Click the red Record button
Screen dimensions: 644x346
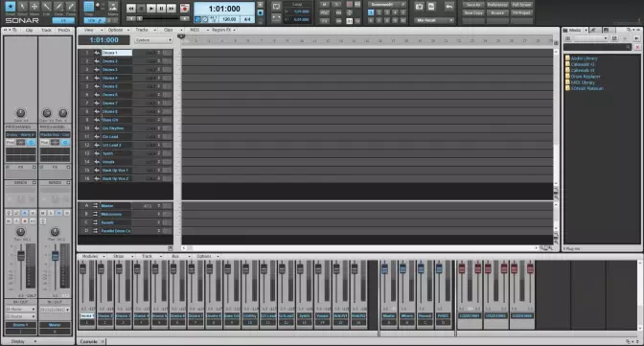pos(184,9)
